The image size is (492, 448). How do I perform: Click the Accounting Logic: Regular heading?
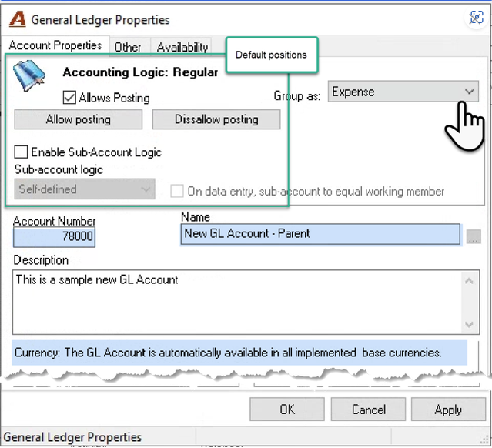click(x=140, y=72)
